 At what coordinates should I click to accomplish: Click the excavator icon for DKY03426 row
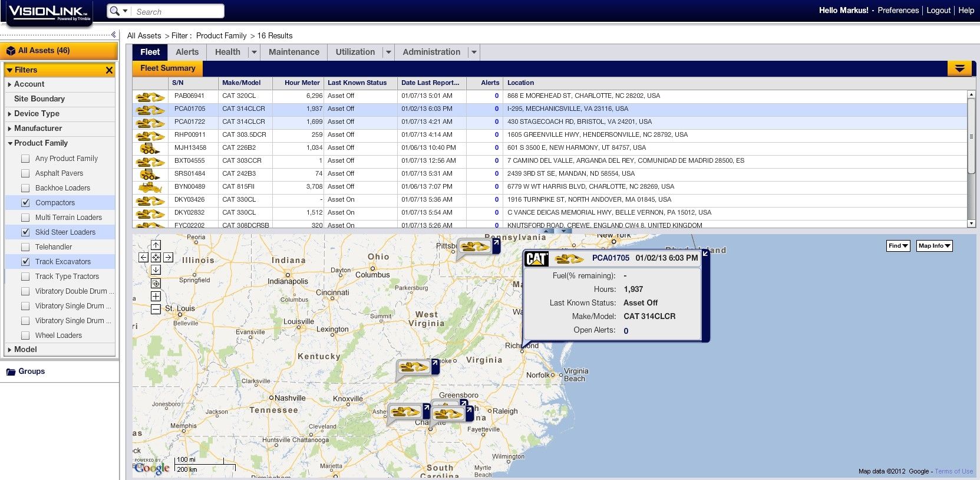click(150, 200)
